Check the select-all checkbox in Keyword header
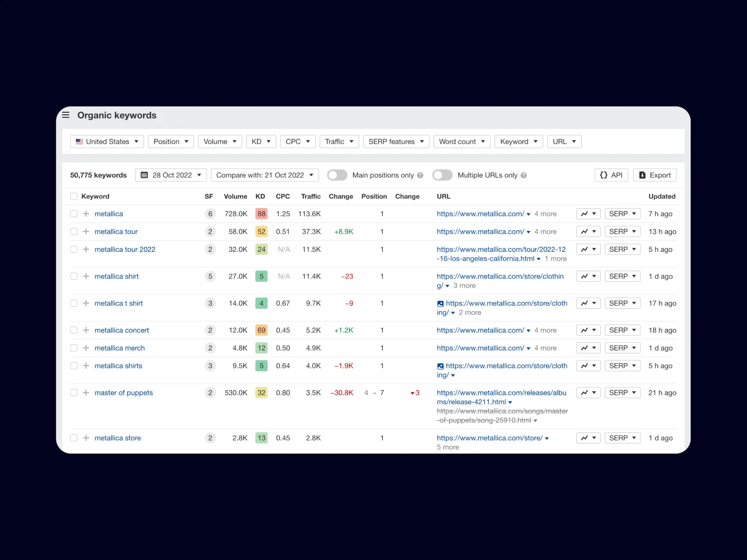 coord(74,196)
